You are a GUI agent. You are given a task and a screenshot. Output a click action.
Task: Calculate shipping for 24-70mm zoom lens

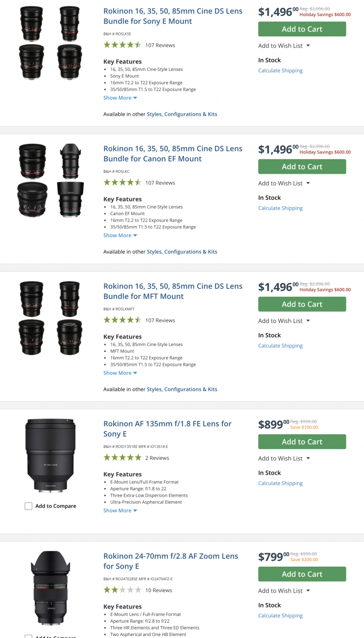point(280,615)
